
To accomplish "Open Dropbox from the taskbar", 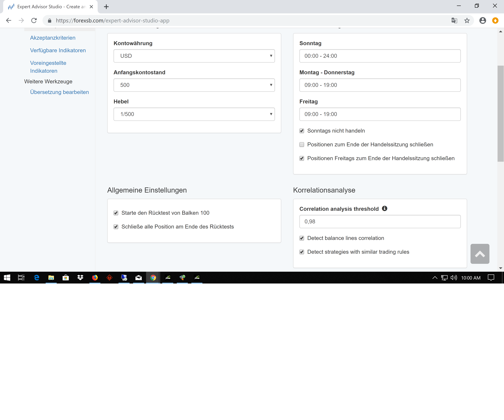I will click(80, 278).
